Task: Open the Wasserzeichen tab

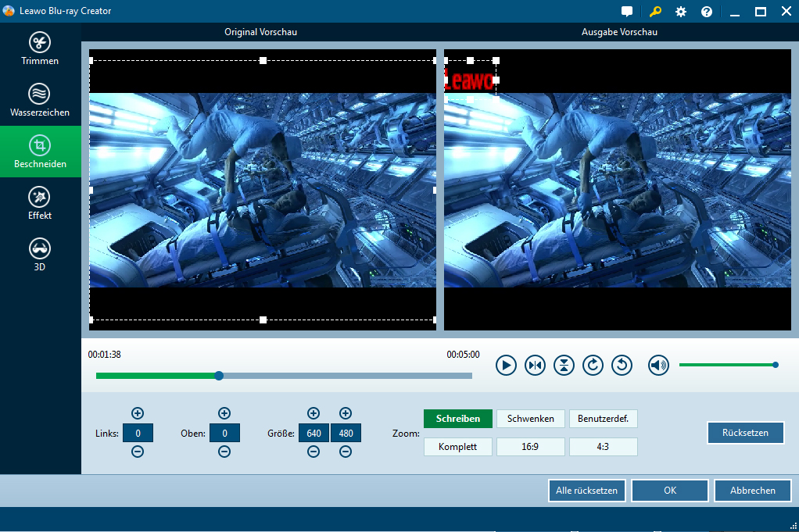Action: 40,101
